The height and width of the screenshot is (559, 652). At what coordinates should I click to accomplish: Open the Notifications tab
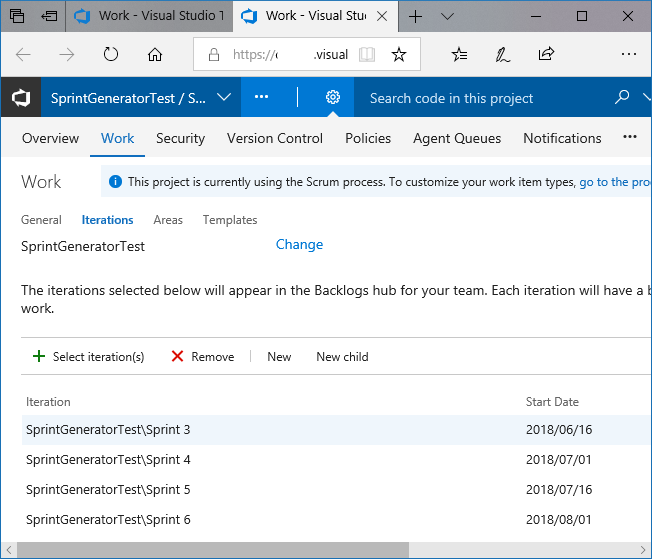coord(562,138)
